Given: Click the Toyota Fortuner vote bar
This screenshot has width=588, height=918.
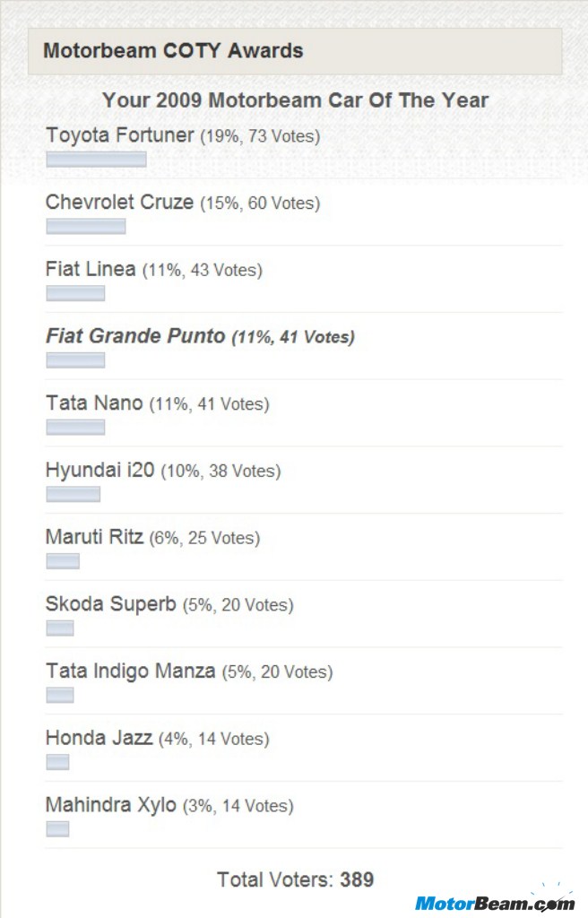Looking at the screenshot, I should coord(96,160).
